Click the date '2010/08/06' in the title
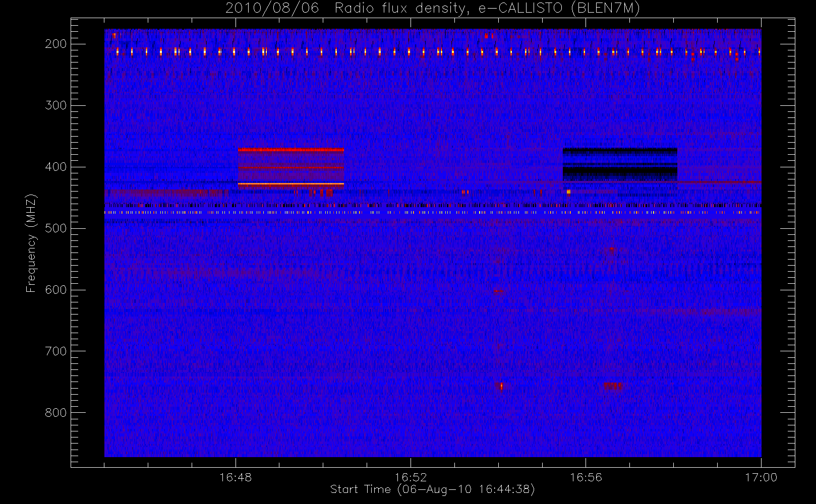The width and height of the screenshot is (816, 504). click(272, 9)
